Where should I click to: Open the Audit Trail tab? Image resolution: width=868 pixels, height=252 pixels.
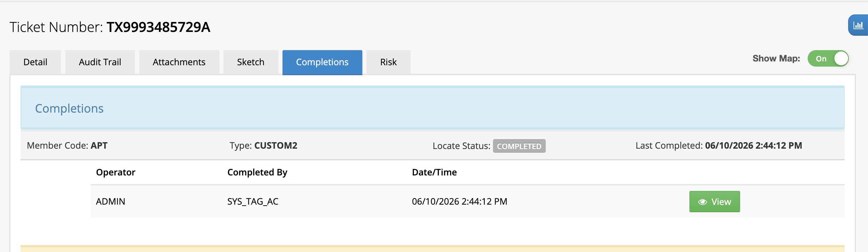(100, 62)
